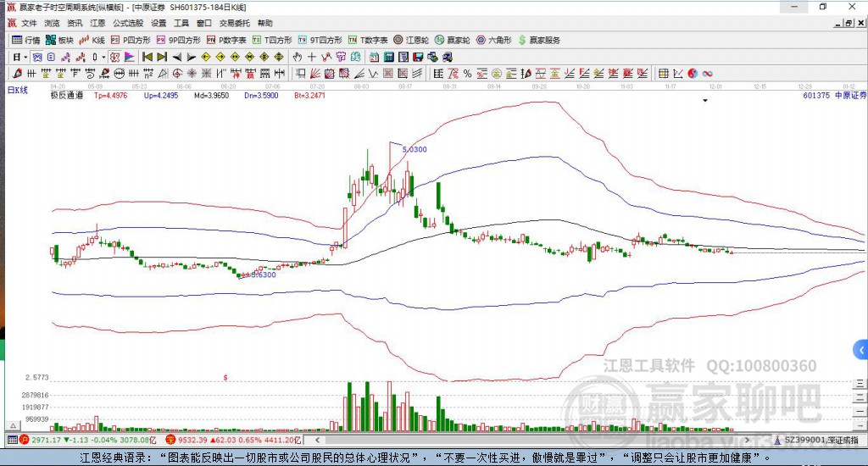Image resolution: width=868 pixels, height=466 pixels.
Task: Click the Md=3.9650 value
Action: click(211, 95)
